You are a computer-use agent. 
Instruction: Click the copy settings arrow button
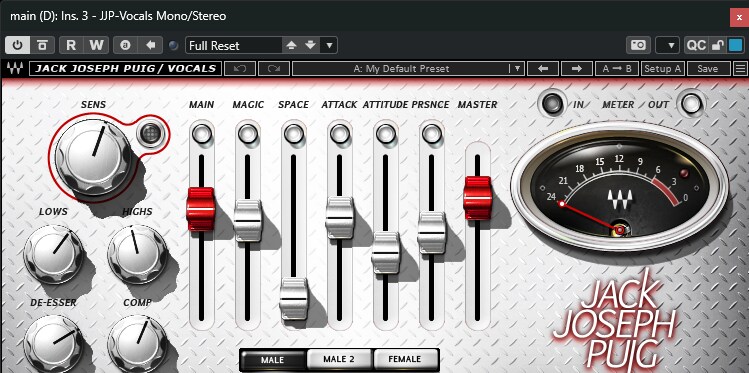click(x=151, y=45)
